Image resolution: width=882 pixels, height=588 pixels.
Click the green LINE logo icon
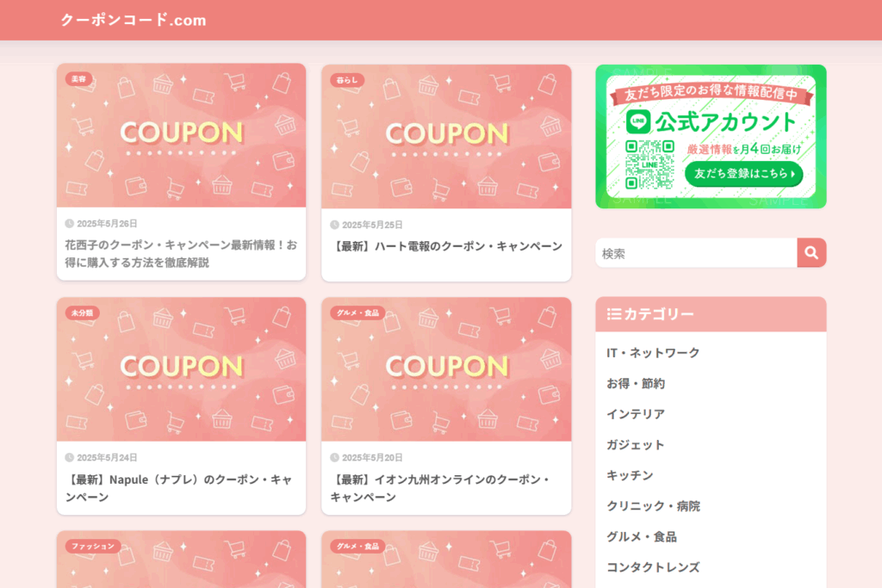pyautogui.click(x=638, y=121)
